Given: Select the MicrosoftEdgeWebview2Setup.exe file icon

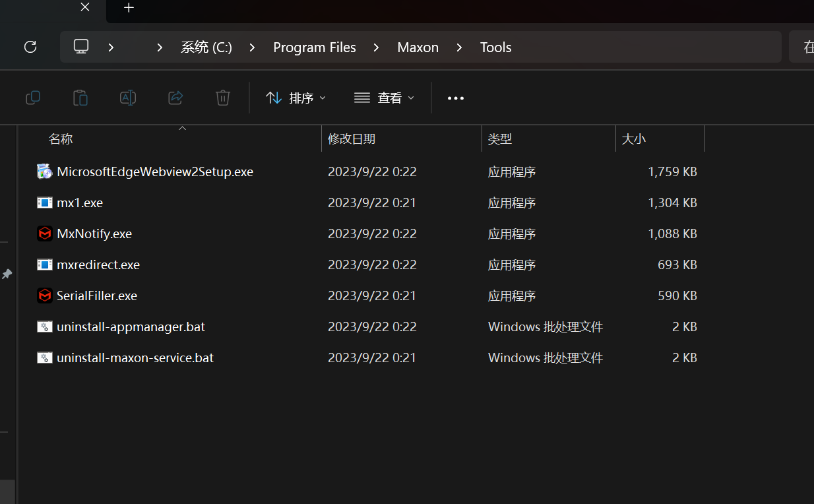Looking at the screenshot, I should [44, 172].
